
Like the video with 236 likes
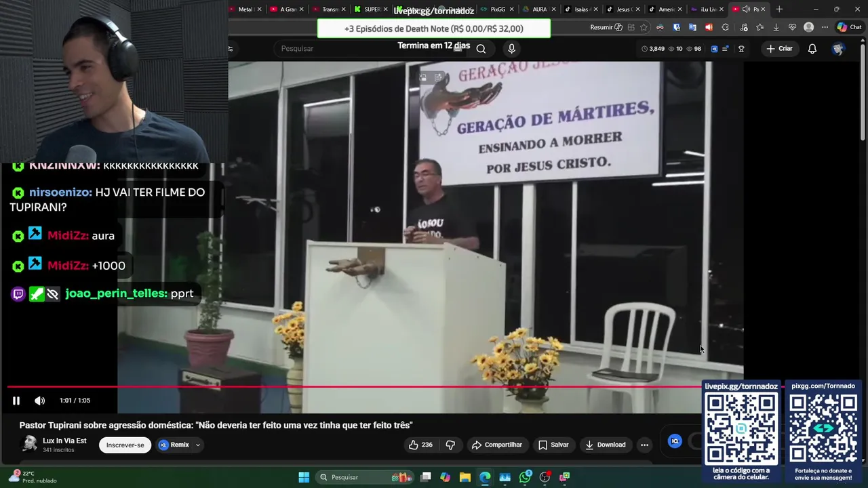tap(420, 445)
